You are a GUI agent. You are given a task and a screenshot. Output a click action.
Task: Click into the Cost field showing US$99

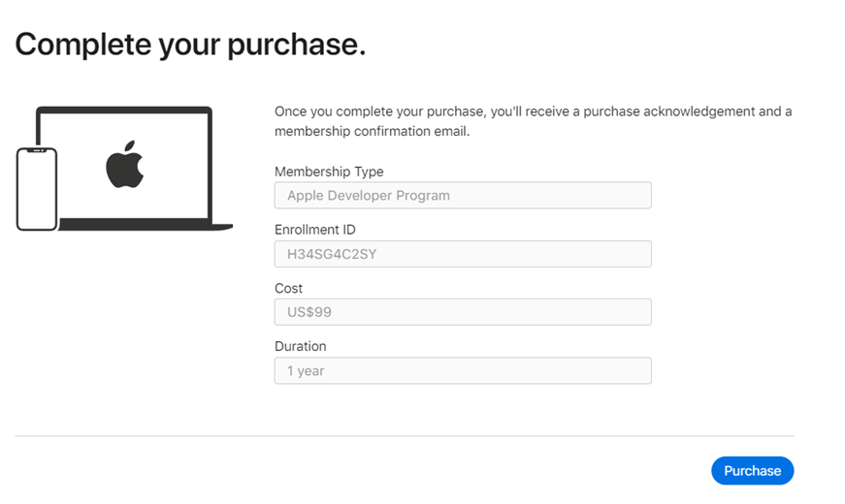(462, 312)
